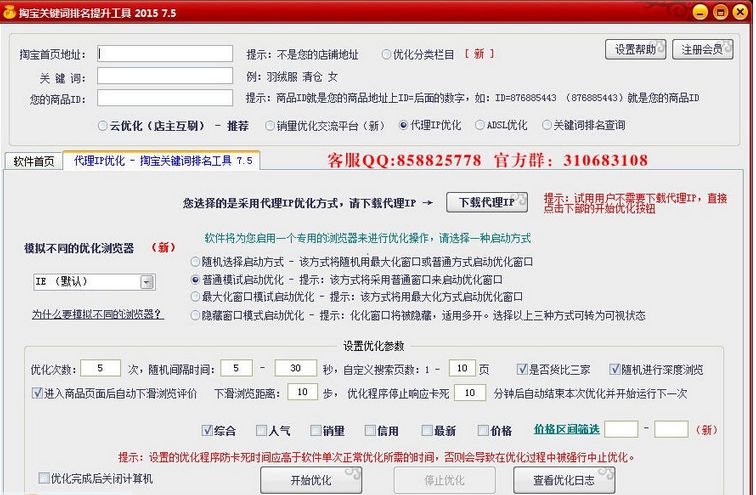Maximize window using the middle round button
Viewport: 756px width, 495px height.
(x=720, y=12)
